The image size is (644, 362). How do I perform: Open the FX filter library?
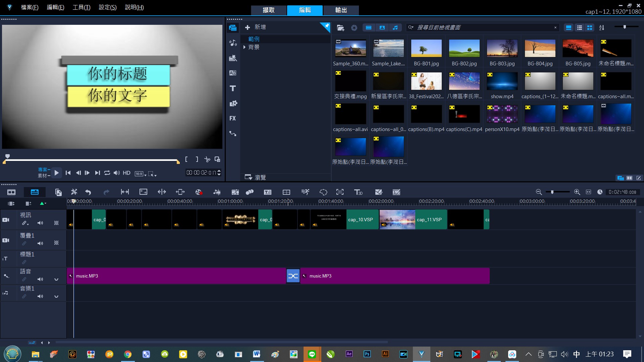pos(233,118)
